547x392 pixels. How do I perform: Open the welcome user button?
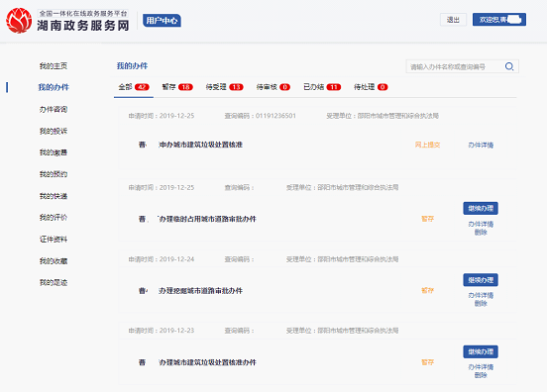click(x=499, y=20)
